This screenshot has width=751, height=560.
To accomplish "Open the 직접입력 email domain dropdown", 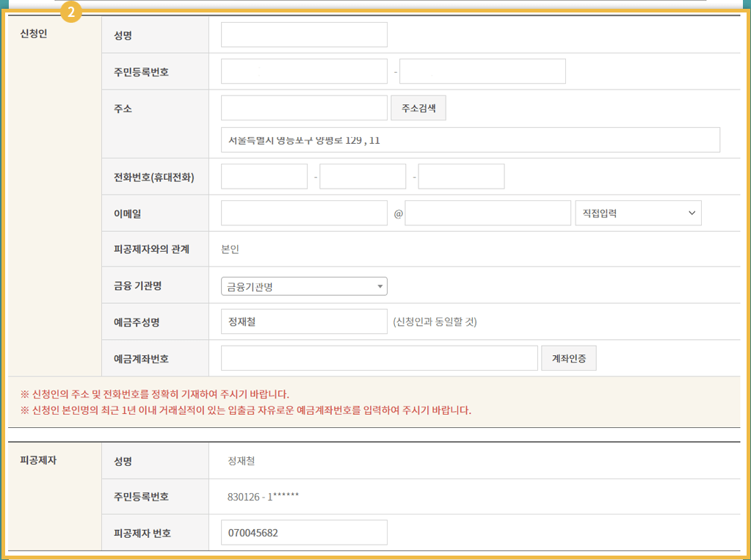I will [639, 213].
